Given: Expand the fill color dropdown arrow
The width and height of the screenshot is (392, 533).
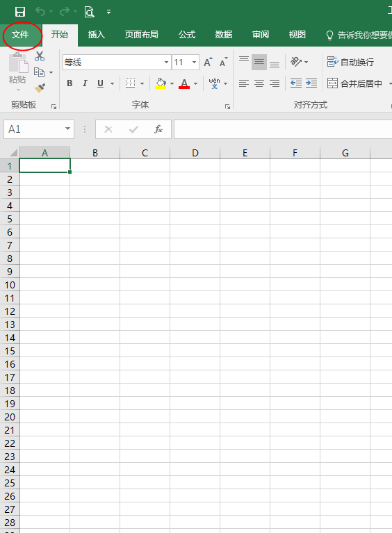Looking at the screenshot, I should pyautogui.click(x=172, y=83).
